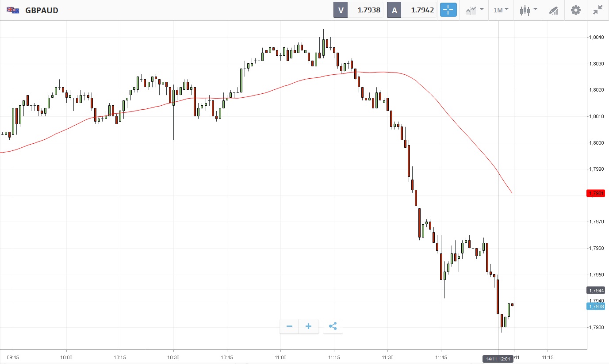
Task: Click the blue 1.7938 current price label
Action: tap(596, 307)
